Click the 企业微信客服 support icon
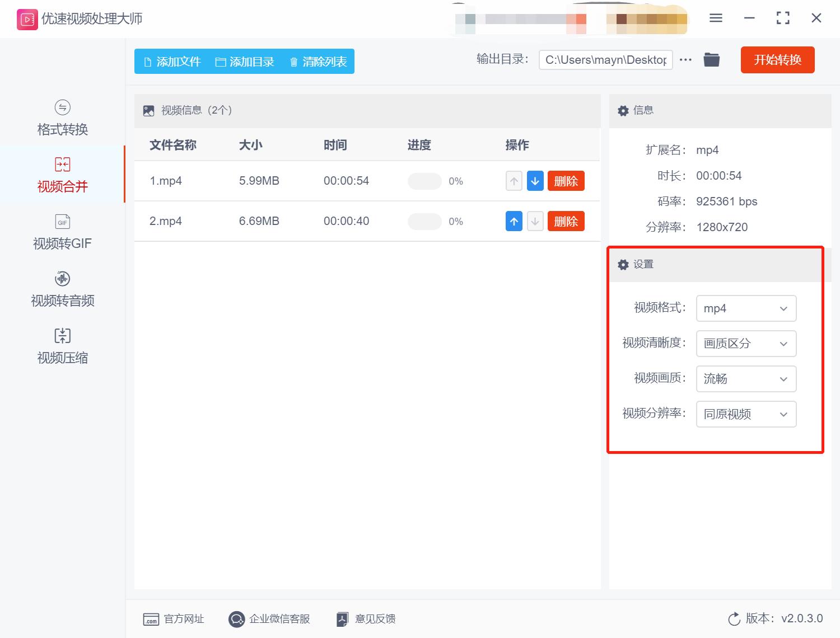The image size is (840, 638). [x=237, y=619]
